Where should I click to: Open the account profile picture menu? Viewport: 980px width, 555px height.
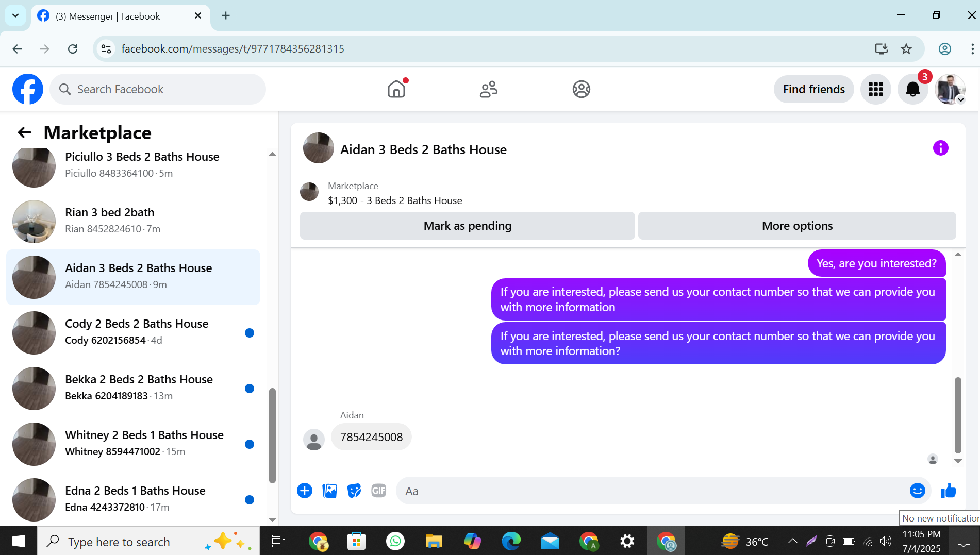click(950, 89)
